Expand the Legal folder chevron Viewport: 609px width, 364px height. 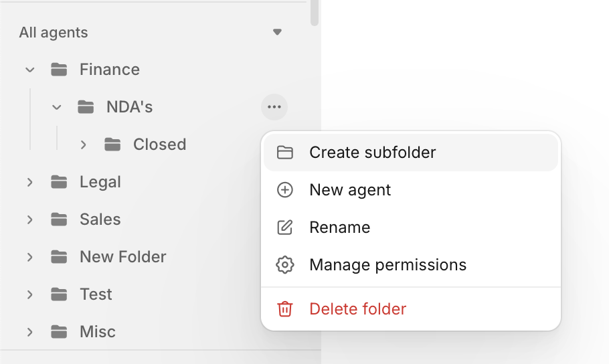click(x=30, y=182)
